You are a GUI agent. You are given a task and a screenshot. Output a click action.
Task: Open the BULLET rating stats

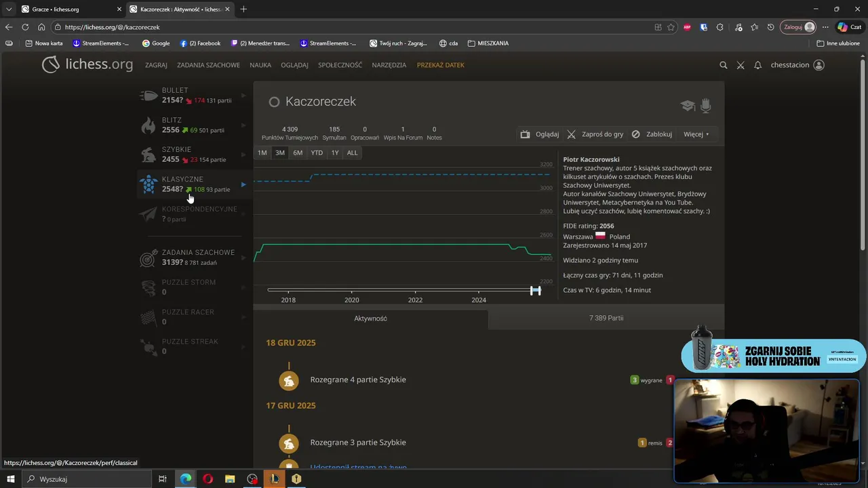[x=193, y=96]
